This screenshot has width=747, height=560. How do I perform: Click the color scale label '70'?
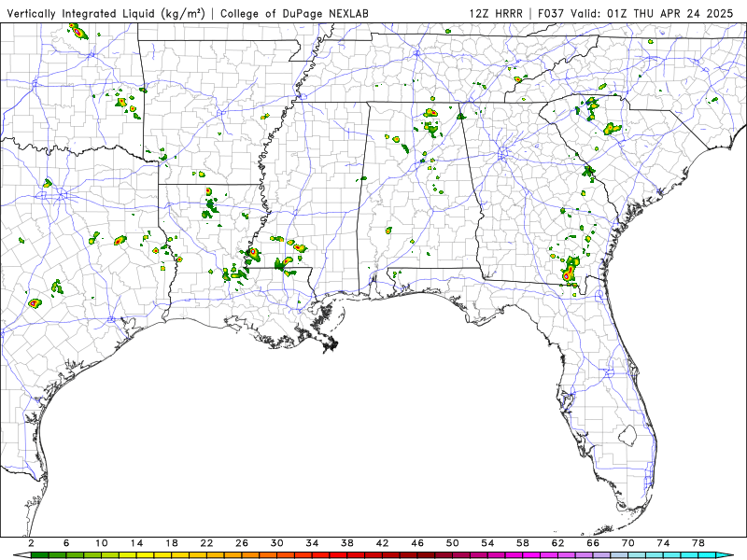pyautogui.click(x=628, y=543)
